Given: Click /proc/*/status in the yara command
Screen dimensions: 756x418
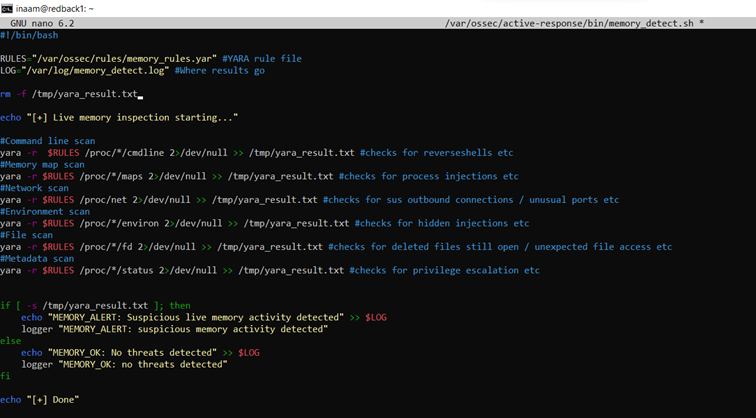Looking at the screenshot, I should point(116,271).
